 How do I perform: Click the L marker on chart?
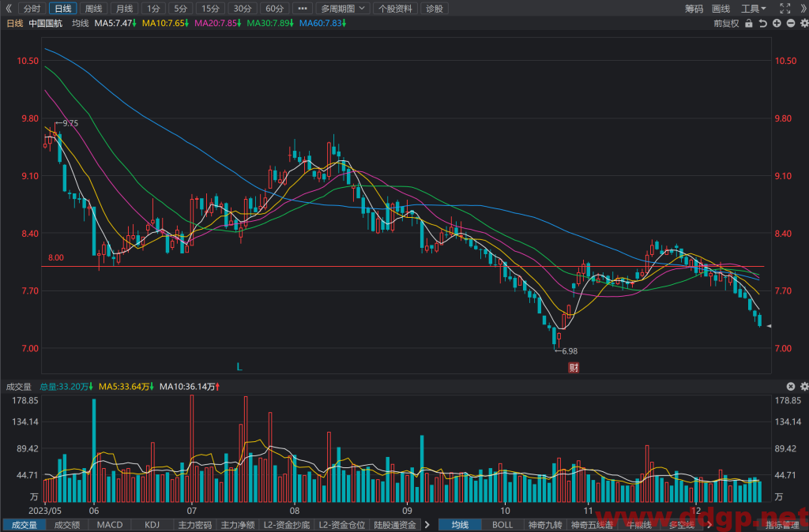pyautogui.click(x=239, y=367)
